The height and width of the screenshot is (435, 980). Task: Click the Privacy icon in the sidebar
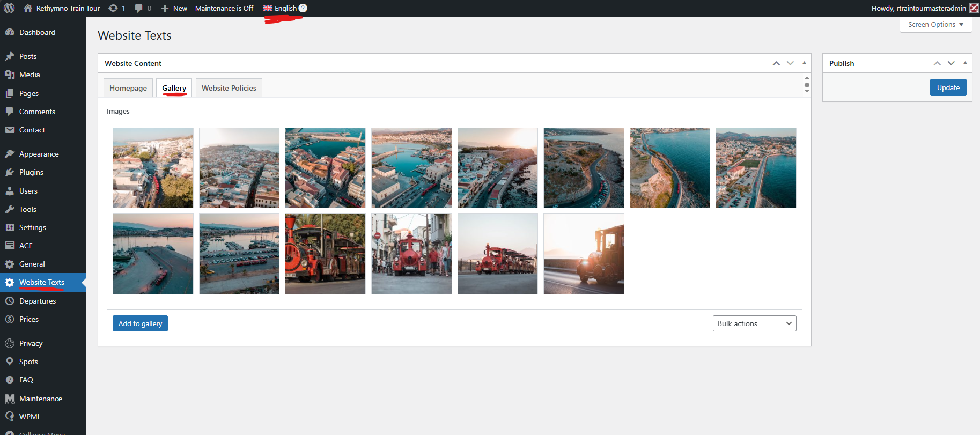(10, 343)
